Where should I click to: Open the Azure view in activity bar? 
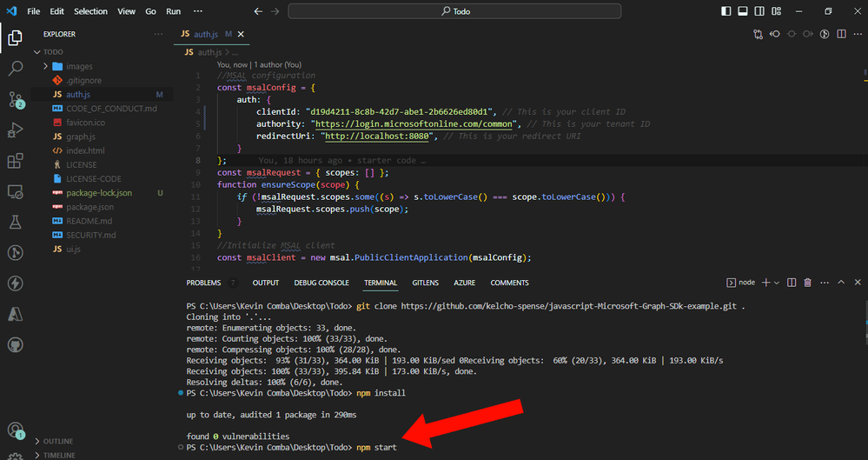16,314
